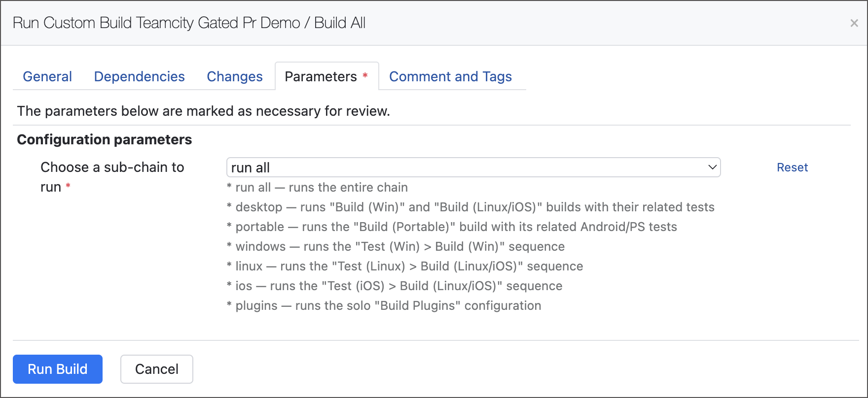Go to the Changes tab
The width and height of the screenshot is (868, 398).
point(234,77)
